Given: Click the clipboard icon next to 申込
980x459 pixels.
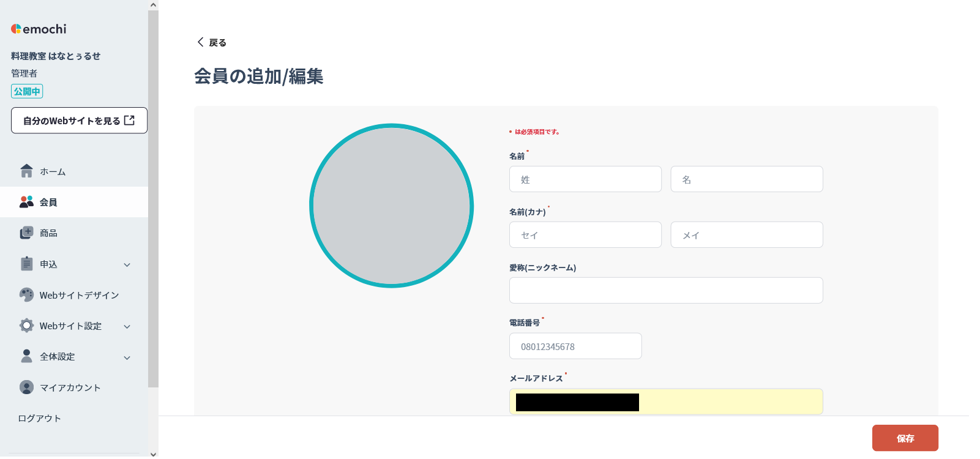Looking at the screenshot, I should pyautogui.click(x=26, y=264).
